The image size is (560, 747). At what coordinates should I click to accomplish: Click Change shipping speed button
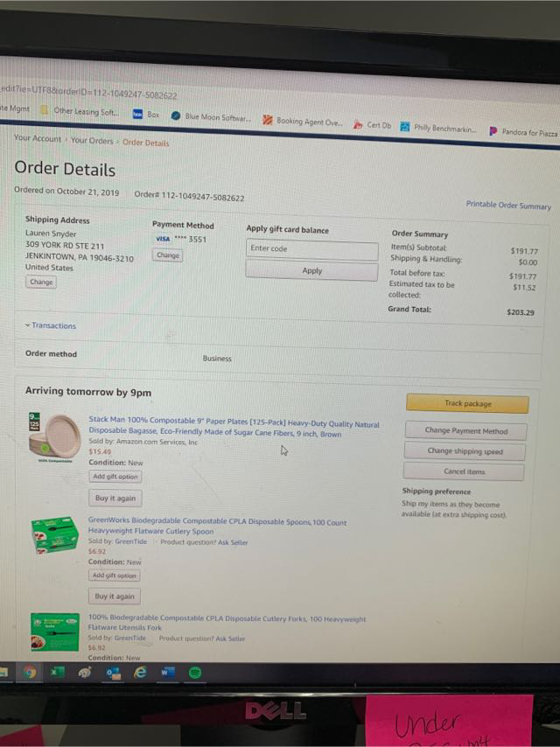[465, 451]
